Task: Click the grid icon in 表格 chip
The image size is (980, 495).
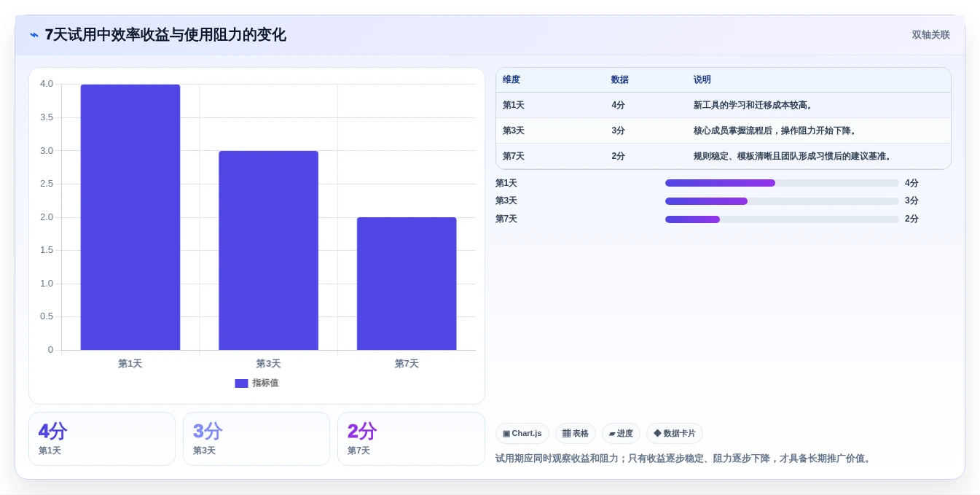Action: (566, 434)
